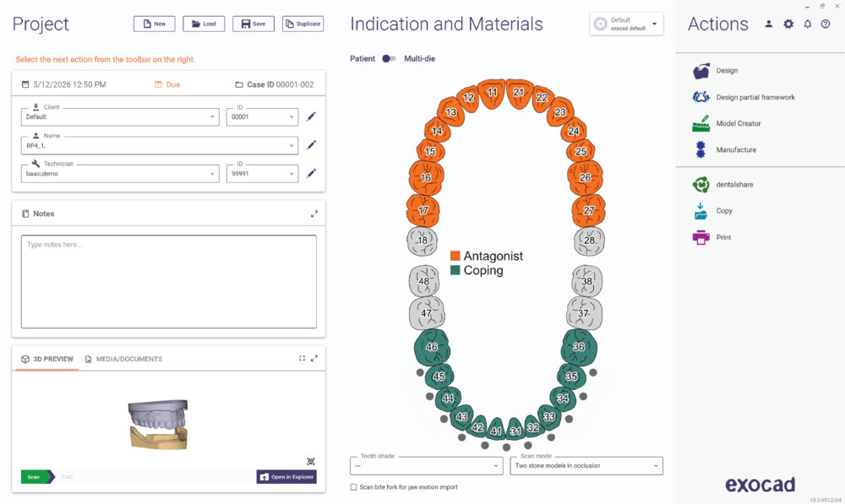The image size is (845, 504).
Task: Switch to the 3D PREVIEW tab
Action: pos(47,359)
